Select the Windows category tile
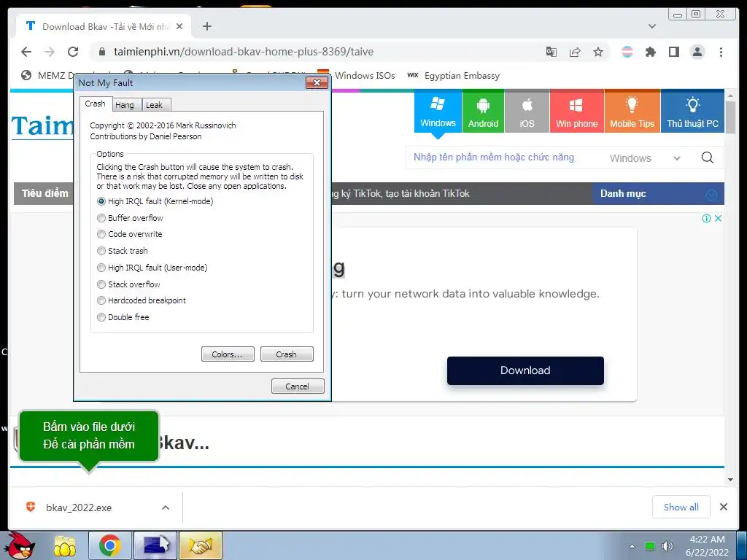747x560 pixels. pos(438,112)
